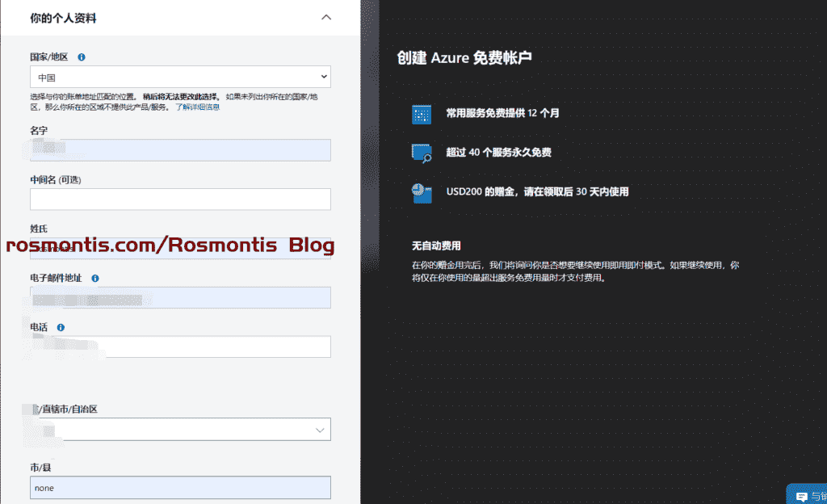Open the chat button at bottom right
This screenshot has height=504, width=827.
pyautogui.click(x=807, y=495)
